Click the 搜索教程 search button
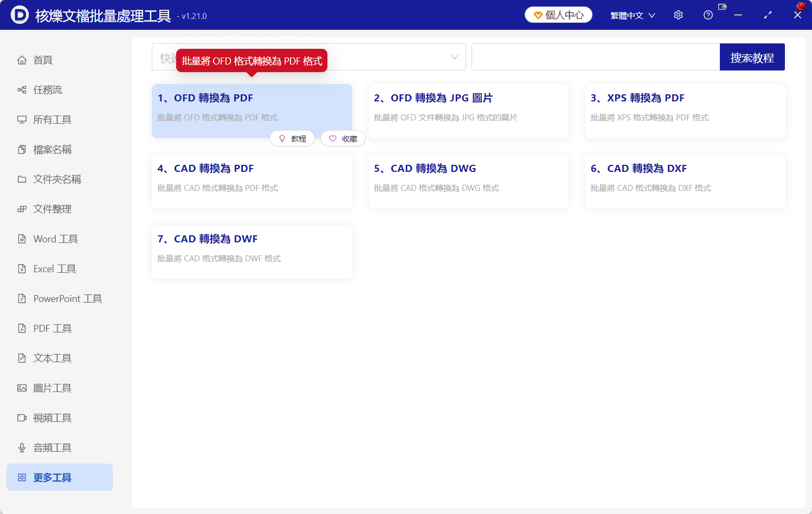 [x=752, y=57]
